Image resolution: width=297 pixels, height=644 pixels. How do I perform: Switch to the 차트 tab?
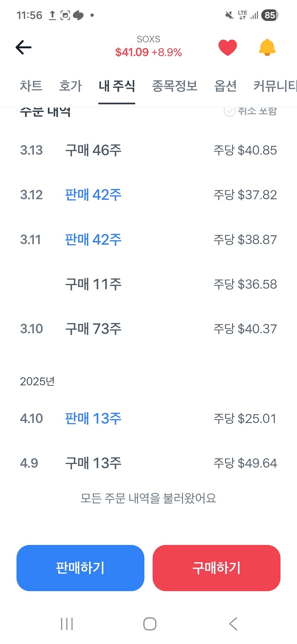(31, 86)
